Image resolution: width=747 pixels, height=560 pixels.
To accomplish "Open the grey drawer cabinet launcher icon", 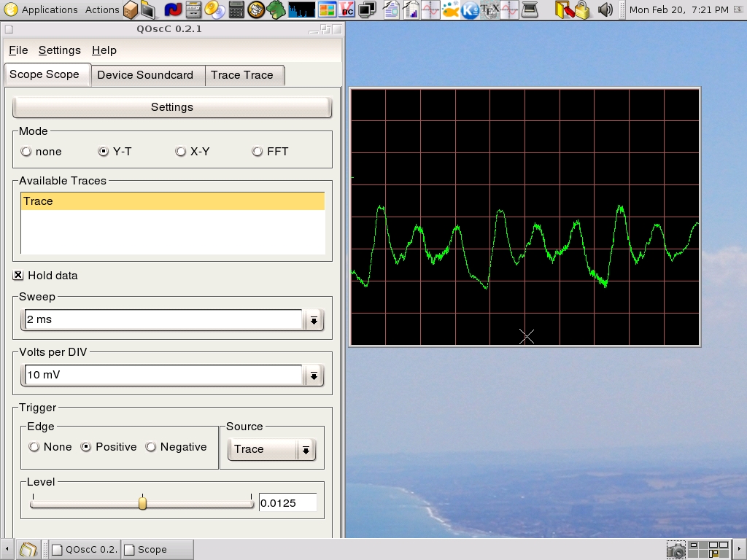I will [x=193, y=9].
